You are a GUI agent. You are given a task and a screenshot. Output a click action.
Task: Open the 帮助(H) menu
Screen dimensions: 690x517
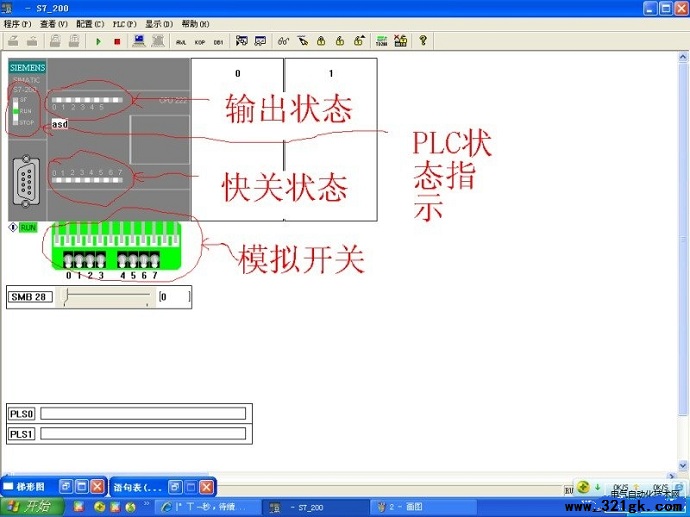pos(196,24)
